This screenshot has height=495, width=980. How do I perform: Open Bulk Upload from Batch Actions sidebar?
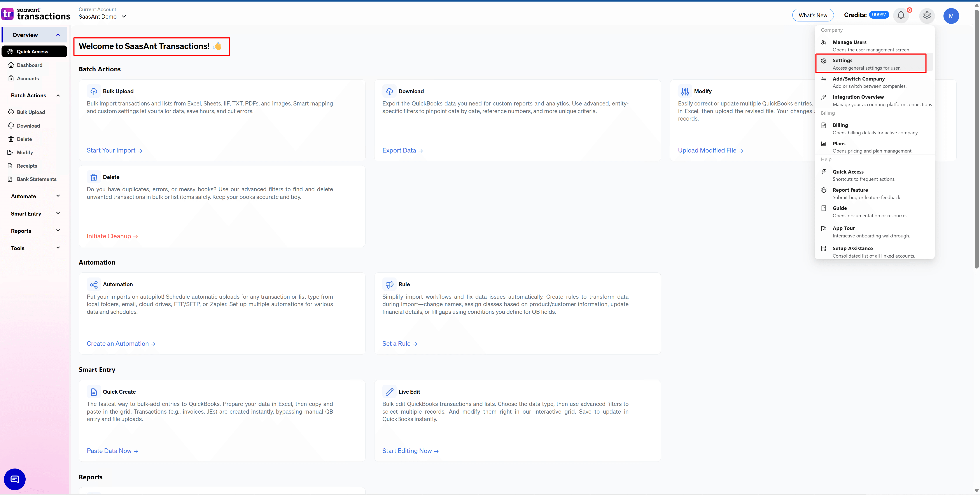(x=30, y=112)
